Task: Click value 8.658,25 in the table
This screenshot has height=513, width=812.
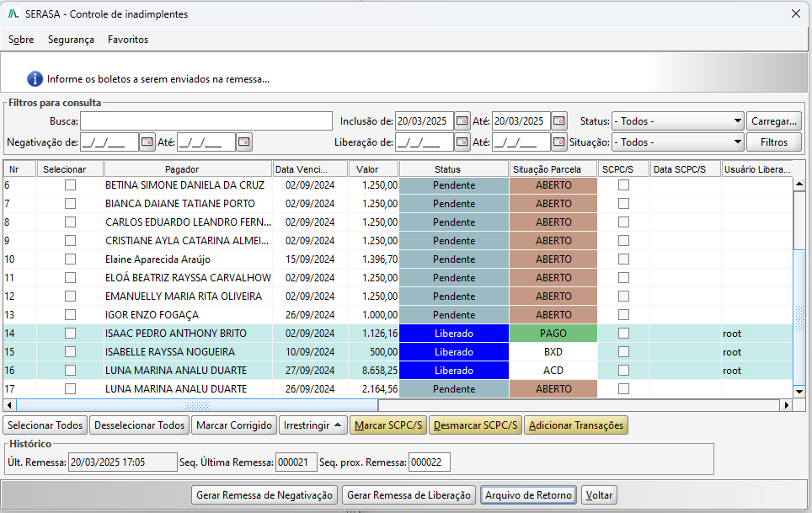Action: 380,371
